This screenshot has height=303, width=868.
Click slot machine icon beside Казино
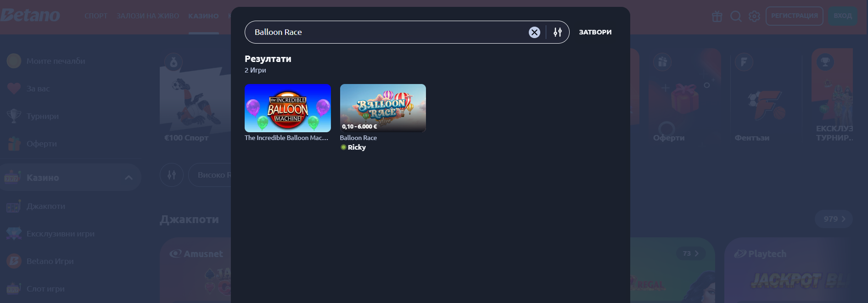click(13, 177)
